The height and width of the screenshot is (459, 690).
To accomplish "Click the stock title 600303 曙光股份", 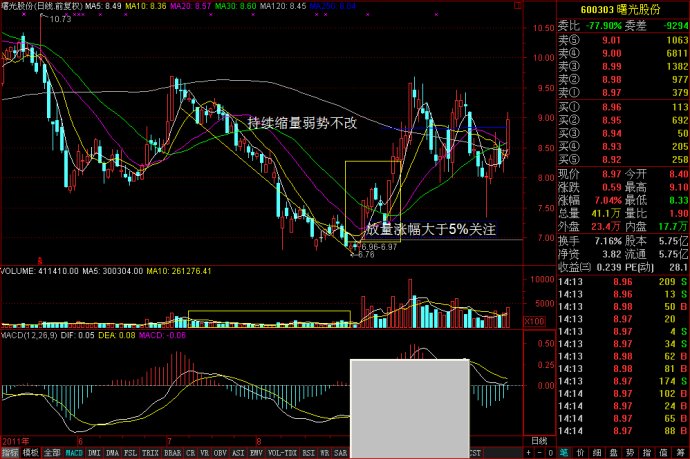I will [620, 9].
